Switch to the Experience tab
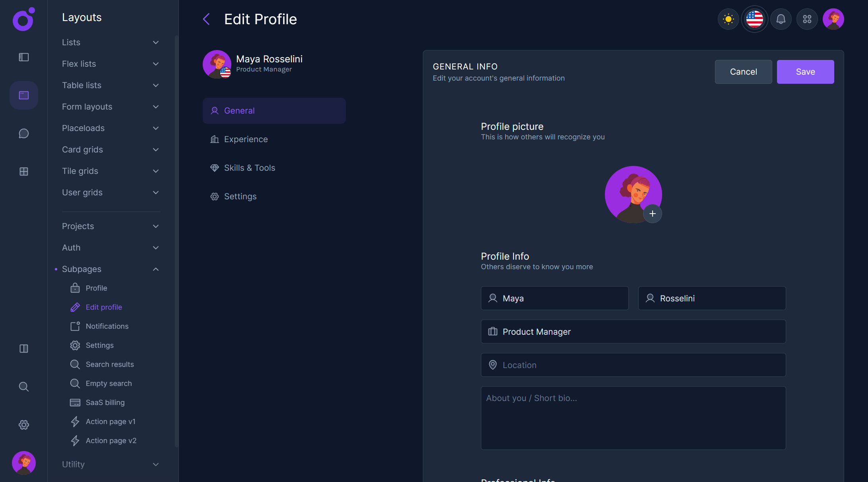 coord(246,139)
